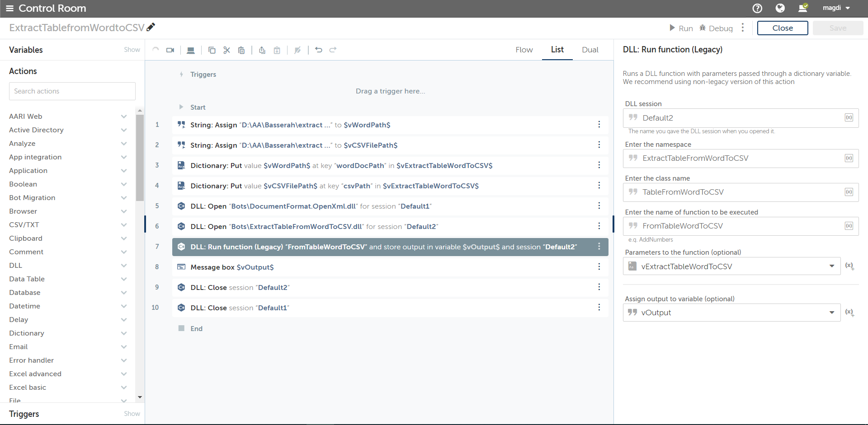Open the vOutput variable dropdown
Viewport: 868px width, 425px height.
[x=831, y=313]
